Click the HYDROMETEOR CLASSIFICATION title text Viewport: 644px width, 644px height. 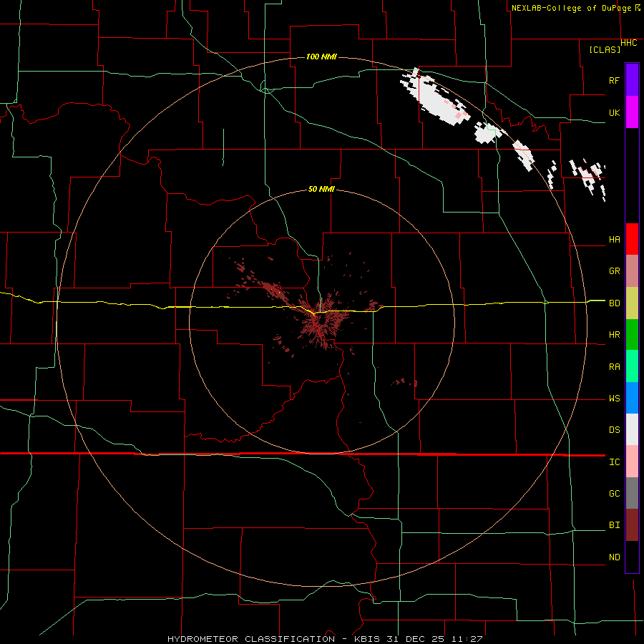tap(251, 639)
